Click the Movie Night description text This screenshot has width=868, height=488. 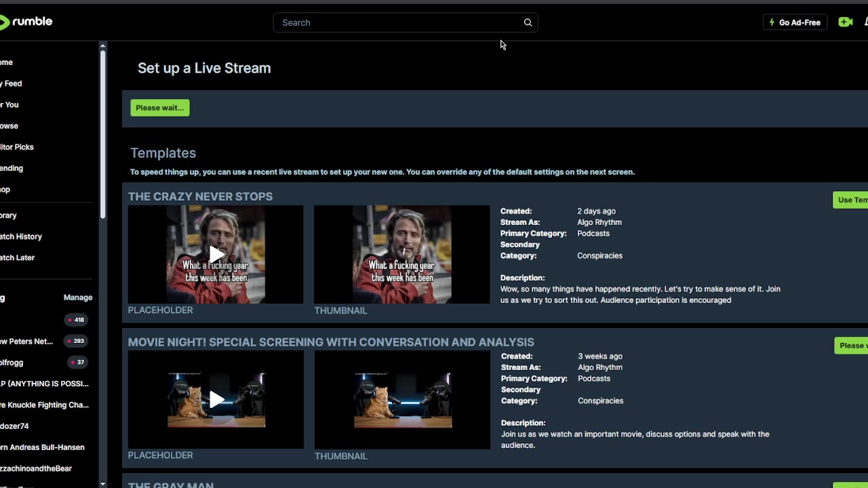635,439
